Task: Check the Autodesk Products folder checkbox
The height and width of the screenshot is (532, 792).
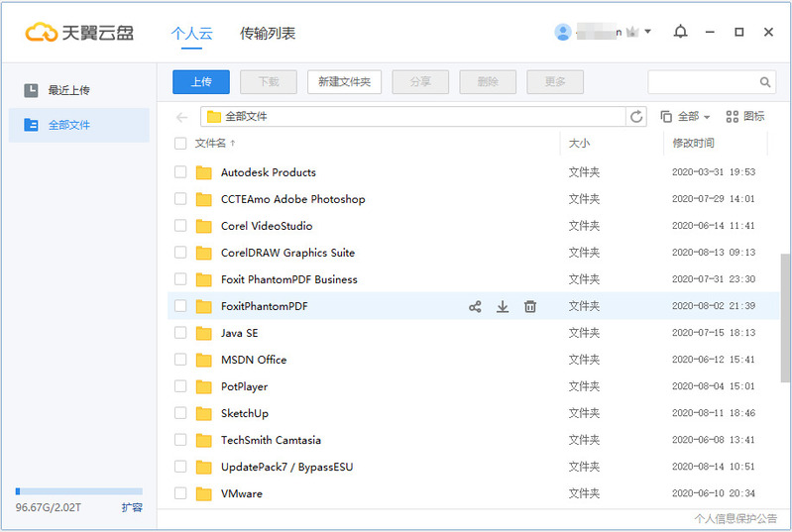Action: [x=180, y=172]
